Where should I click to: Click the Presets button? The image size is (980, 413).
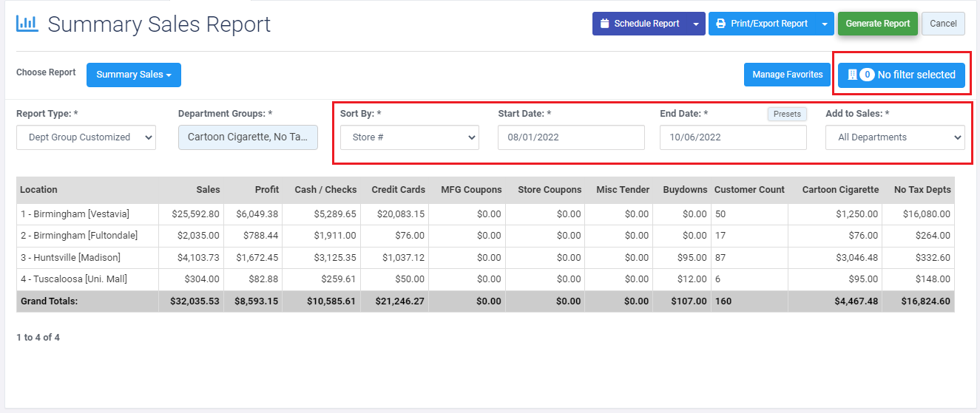pos(787,114)
